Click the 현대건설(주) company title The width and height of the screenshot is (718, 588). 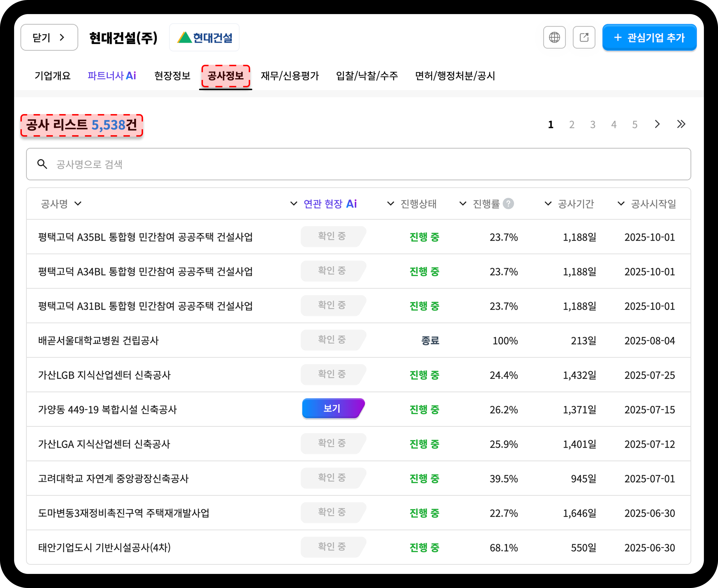pyautogui.click(x=123, y=38)
